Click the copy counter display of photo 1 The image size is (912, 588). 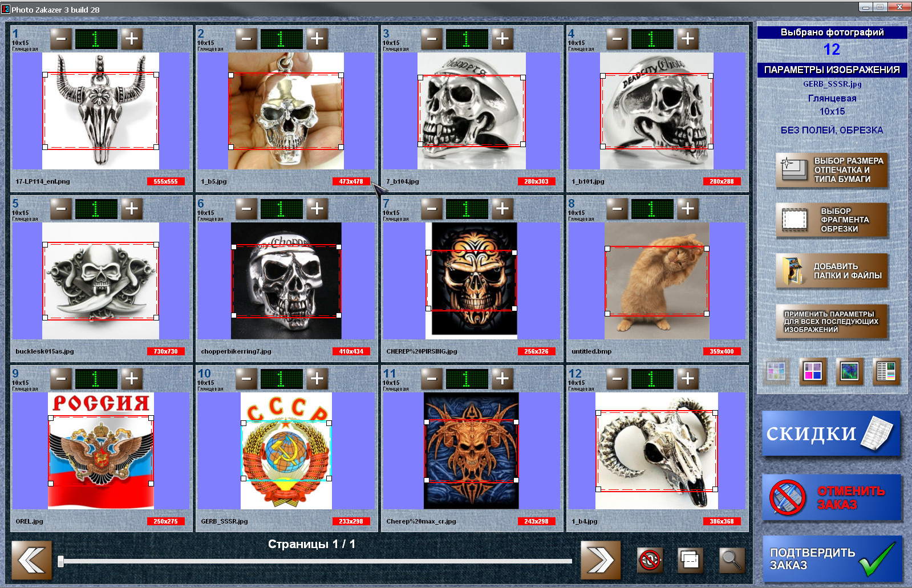(96, 39)
